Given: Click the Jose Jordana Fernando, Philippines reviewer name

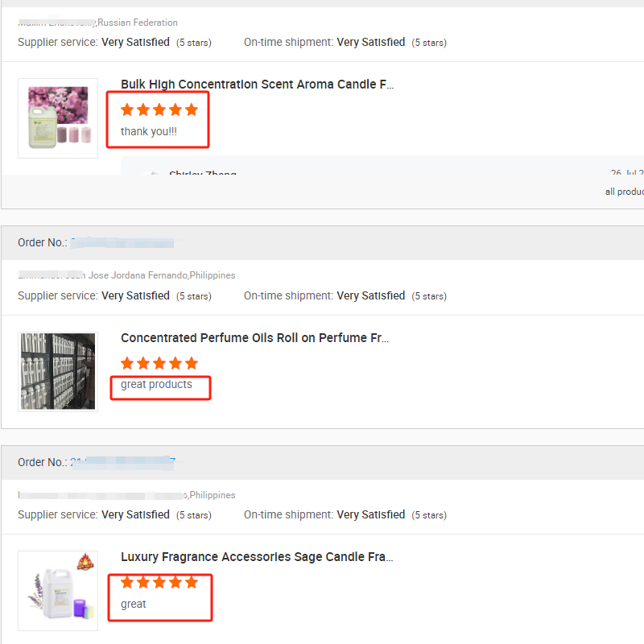Looking at the screenshot, I should [126, 275].
